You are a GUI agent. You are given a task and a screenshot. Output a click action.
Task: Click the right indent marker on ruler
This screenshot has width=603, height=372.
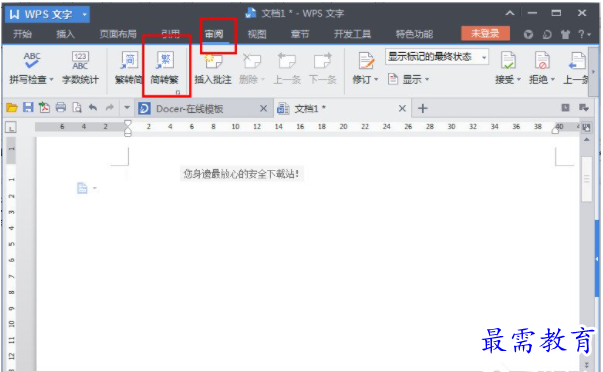click(555, 130)
